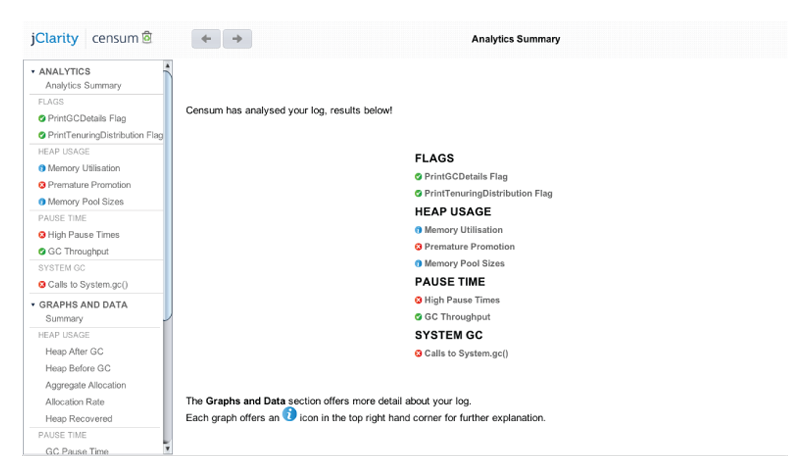Click green check icon beside sidebar GC Throughput
Screen dimensions: 810x461
click(42, 251)
